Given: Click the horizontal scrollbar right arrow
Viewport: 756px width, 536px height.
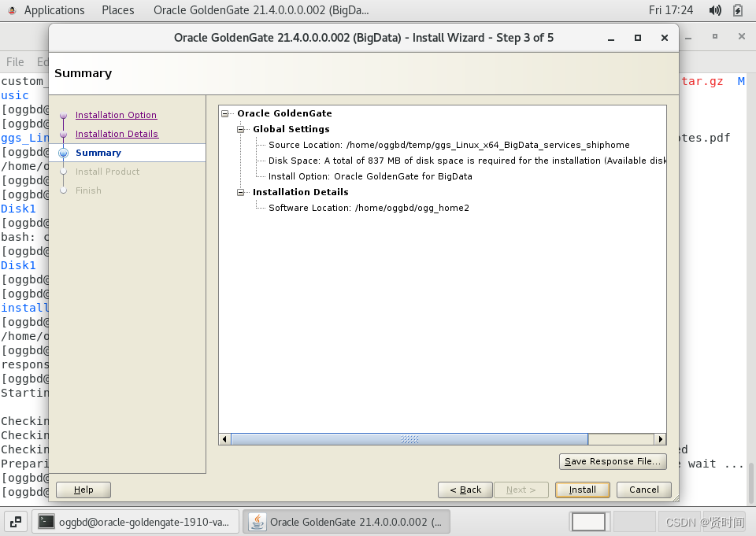Looking at the screenshot, I should (660, 439).
